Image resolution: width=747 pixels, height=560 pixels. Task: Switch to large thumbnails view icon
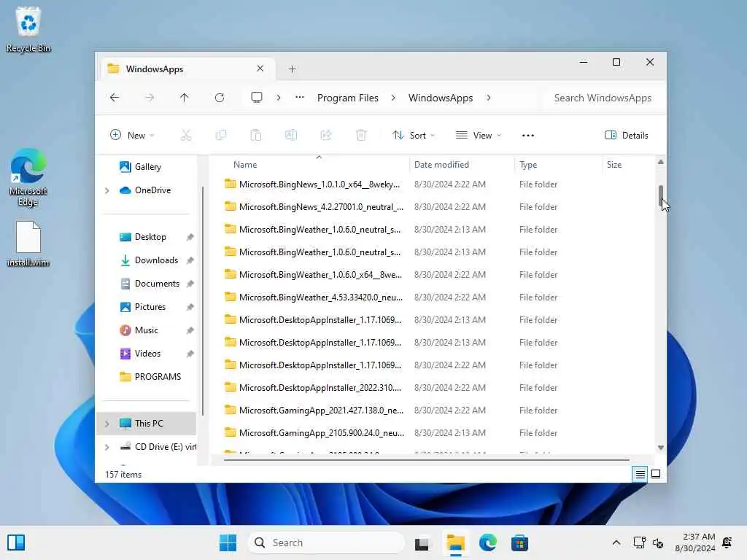(x=656, y=474)
